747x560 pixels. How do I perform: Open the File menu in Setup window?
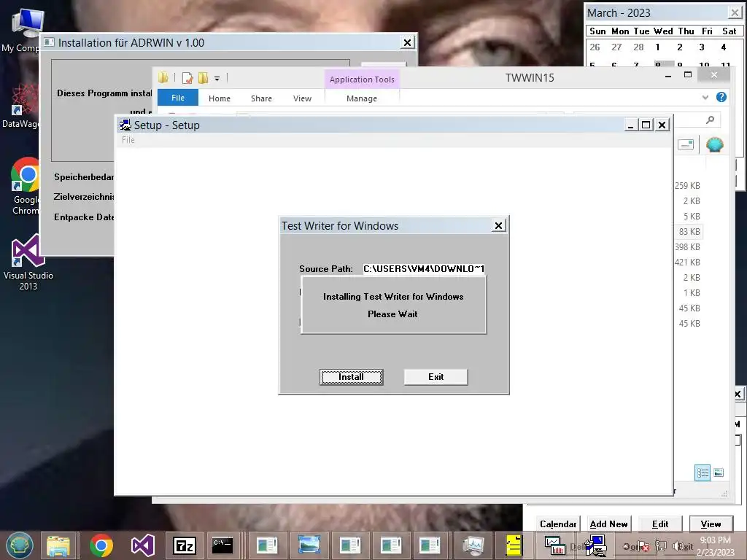(128, 140)
